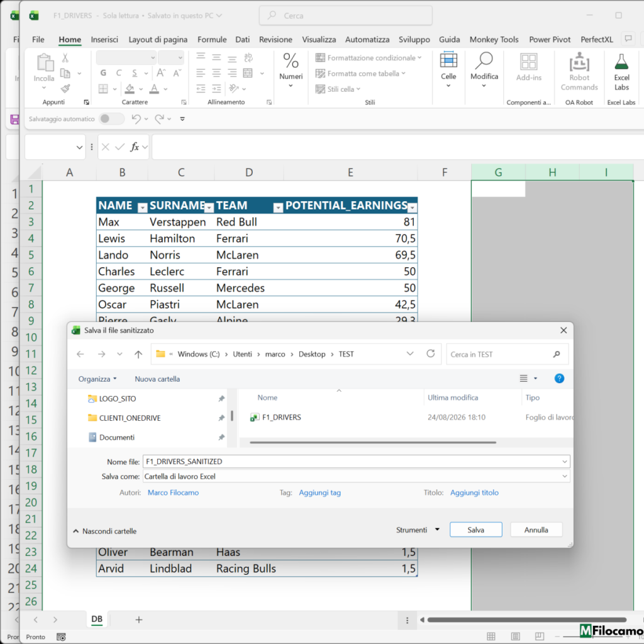Click the redo arrow icon
Image resolution: width=644 pixels, height=644 pixels.
159,119
